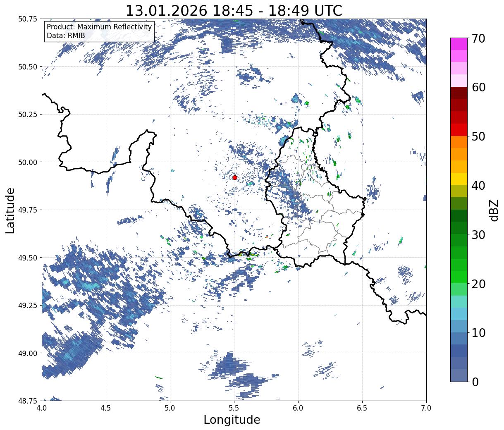Click the latitude tick label 49.00
504x430 pixels.
coord(27,353)
